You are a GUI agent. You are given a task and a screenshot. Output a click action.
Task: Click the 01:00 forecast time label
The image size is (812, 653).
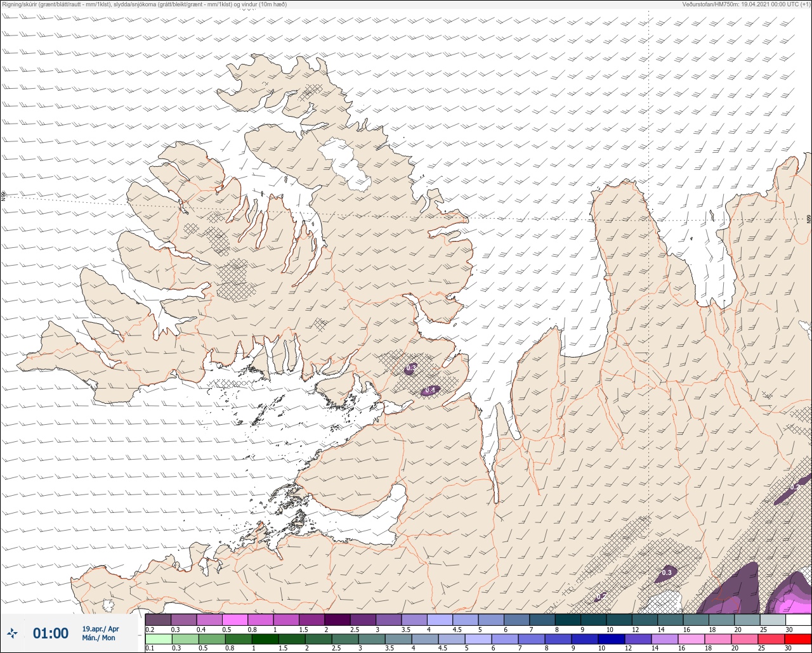click(51, 633)
